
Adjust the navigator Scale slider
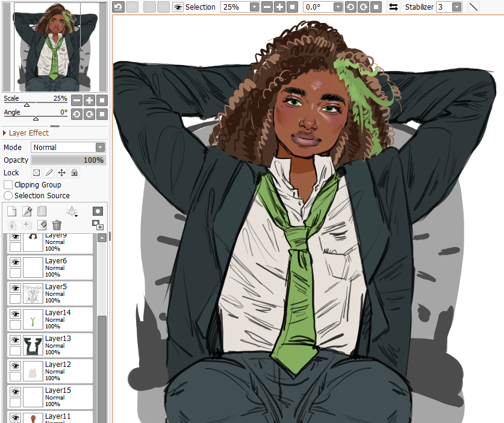36,104
